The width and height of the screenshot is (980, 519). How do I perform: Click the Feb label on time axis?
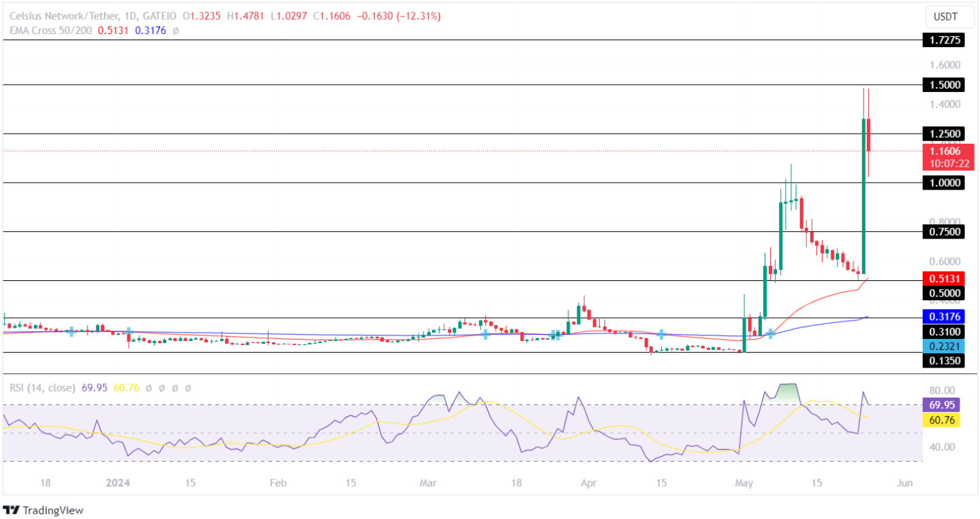277,483
